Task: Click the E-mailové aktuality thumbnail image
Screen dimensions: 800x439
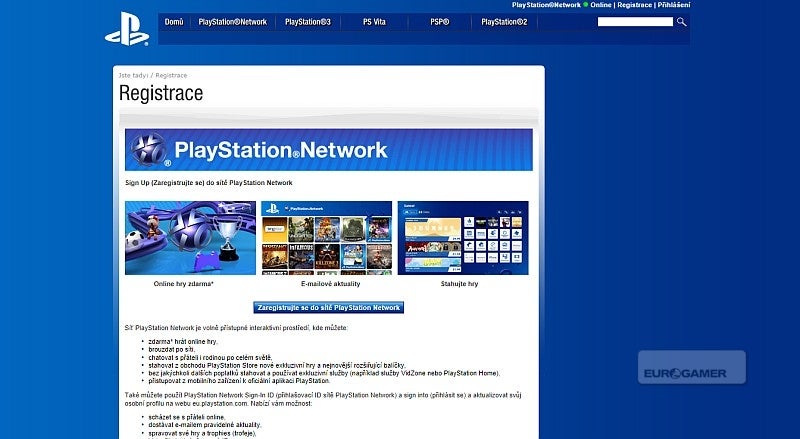Action: [x=327, y=238]
